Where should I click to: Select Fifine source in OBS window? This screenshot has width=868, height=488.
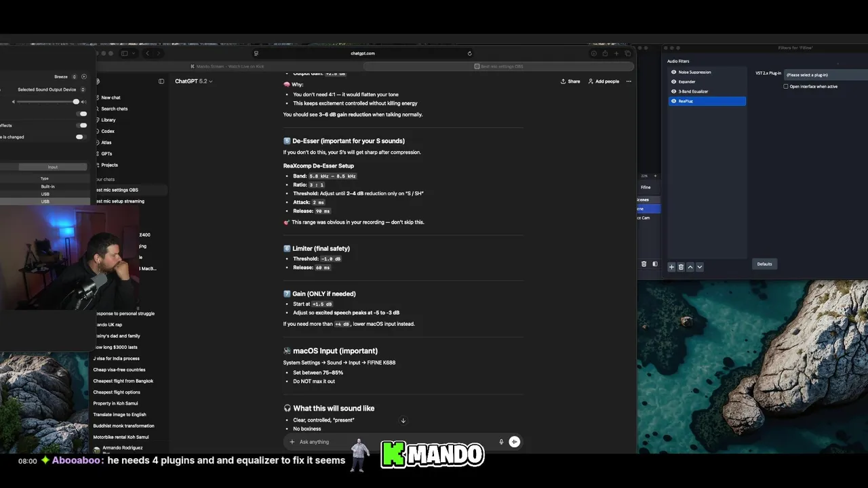[646, 187]
